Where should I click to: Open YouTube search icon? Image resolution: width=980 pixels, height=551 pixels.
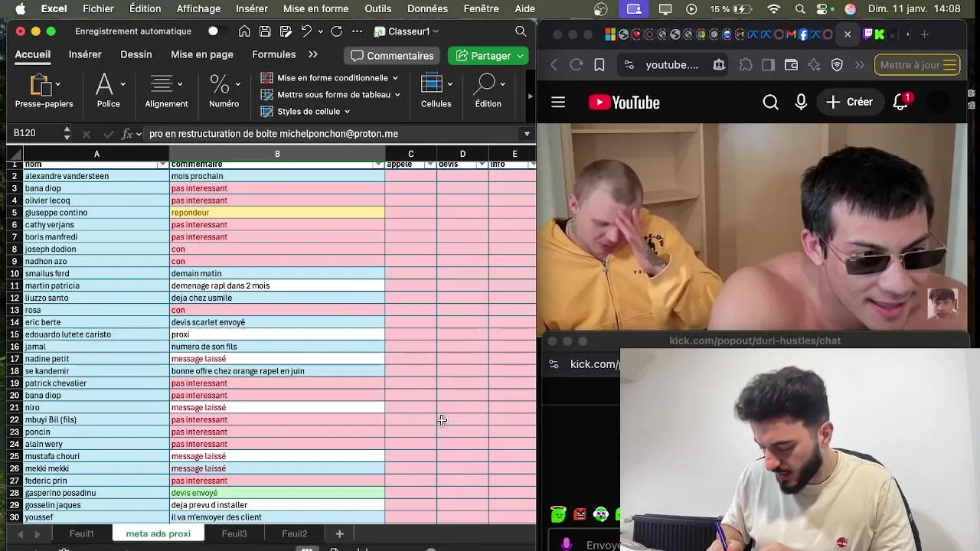tap(770, 102)
